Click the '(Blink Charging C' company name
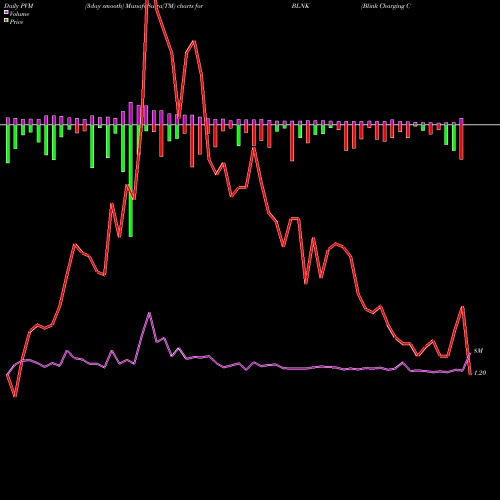The image size is (500, 500). click(386, 6)
